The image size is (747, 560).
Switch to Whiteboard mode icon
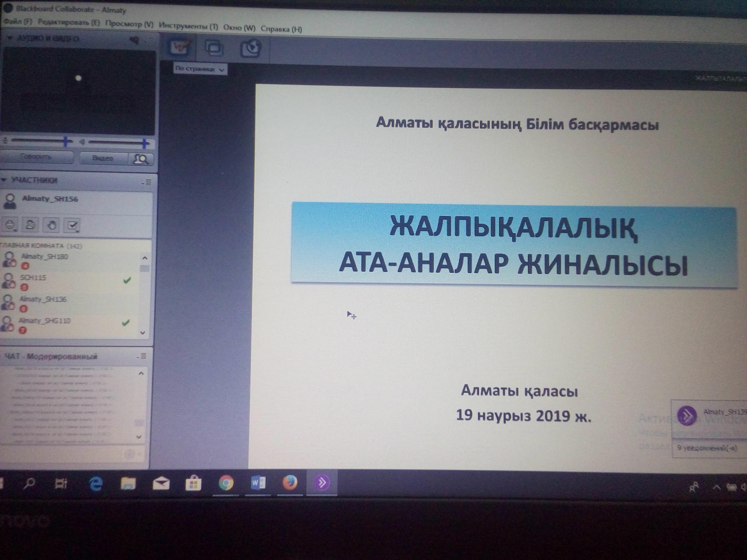coord(179,47)
